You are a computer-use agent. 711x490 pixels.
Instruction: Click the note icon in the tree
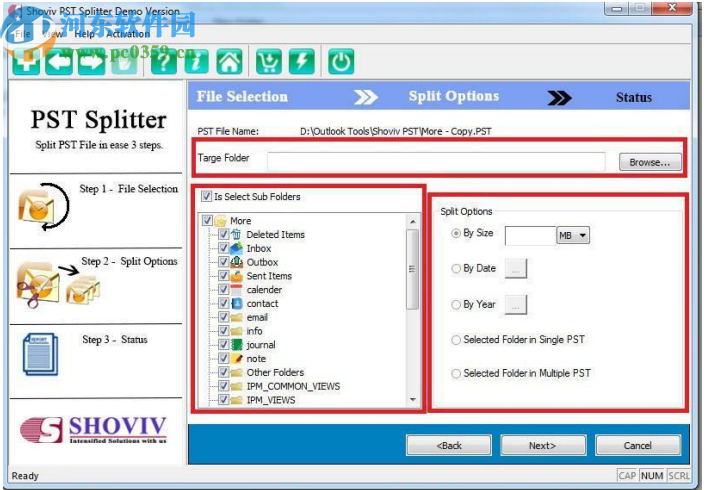click(x=236, y=359)
